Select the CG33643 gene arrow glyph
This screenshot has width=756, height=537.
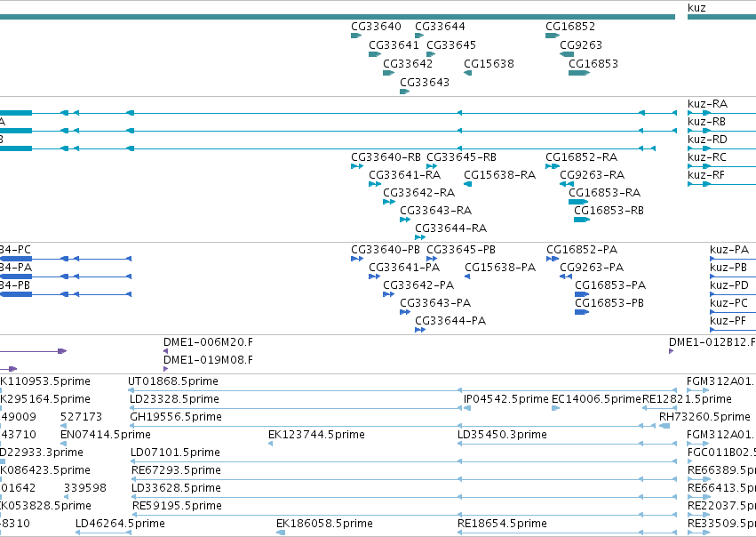tap(404, 92)
